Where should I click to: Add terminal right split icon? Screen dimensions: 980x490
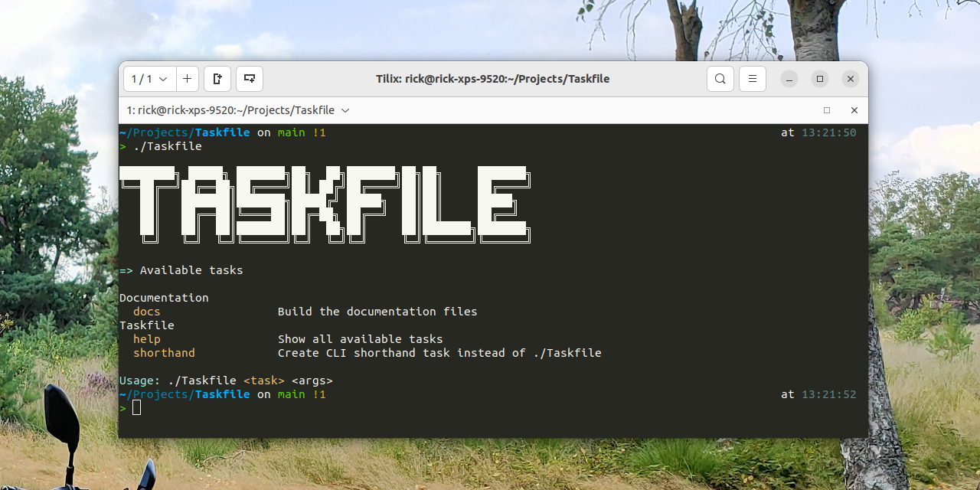(217, 79)
